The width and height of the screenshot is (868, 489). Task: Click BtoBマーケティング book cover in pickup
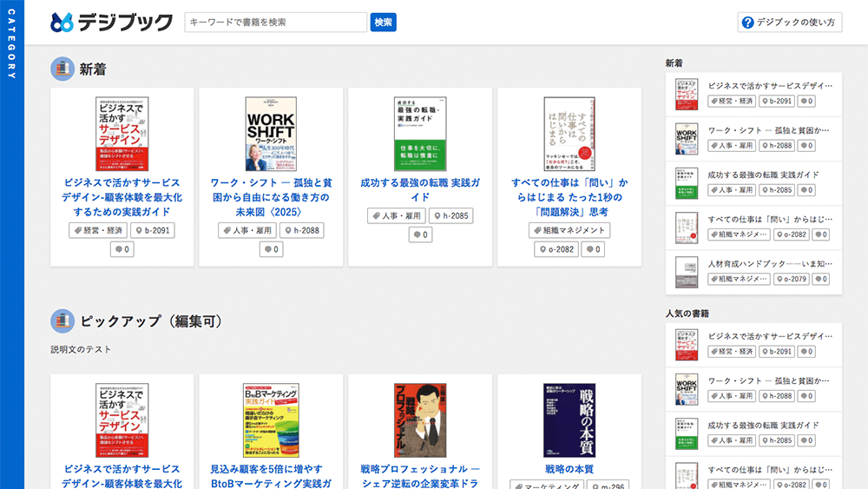(272, 420)
